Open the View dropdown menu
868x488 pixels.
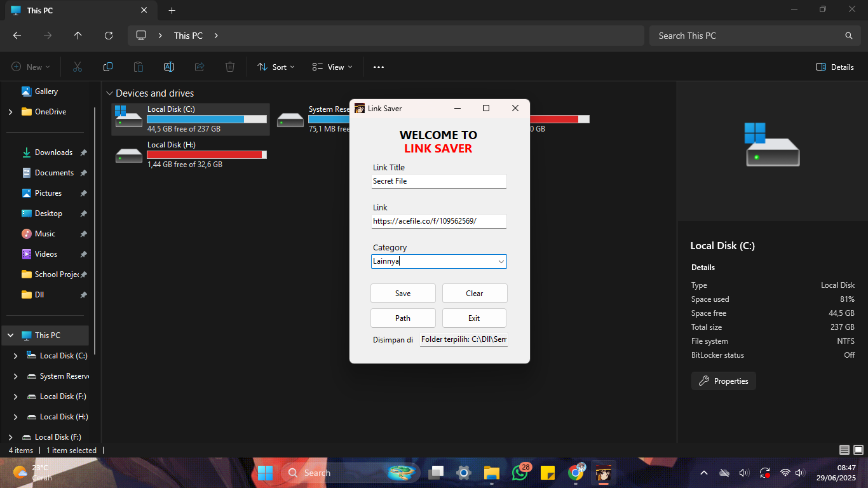pyautogui.click(x=331, y=67)
